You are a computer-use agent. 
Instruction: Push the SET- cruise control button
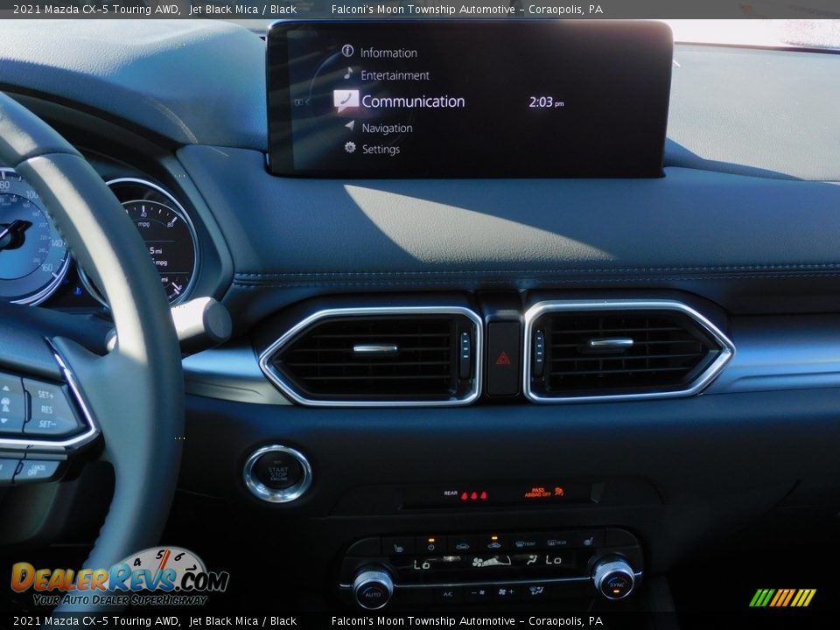point(46,423)
